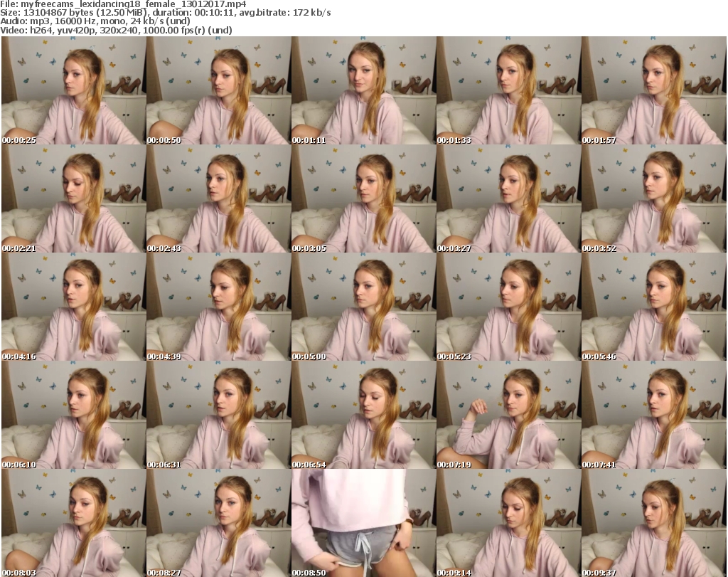
Task: Click the frame at timestamp 00:05:46
Action: [x=654, y=307]
